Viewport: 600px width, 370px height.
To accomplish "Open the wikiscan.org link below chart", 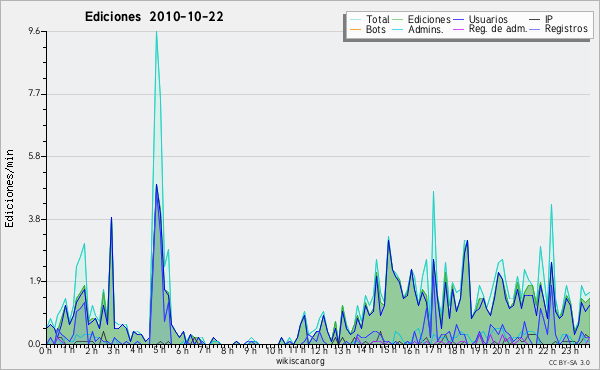I will [300, 361].
